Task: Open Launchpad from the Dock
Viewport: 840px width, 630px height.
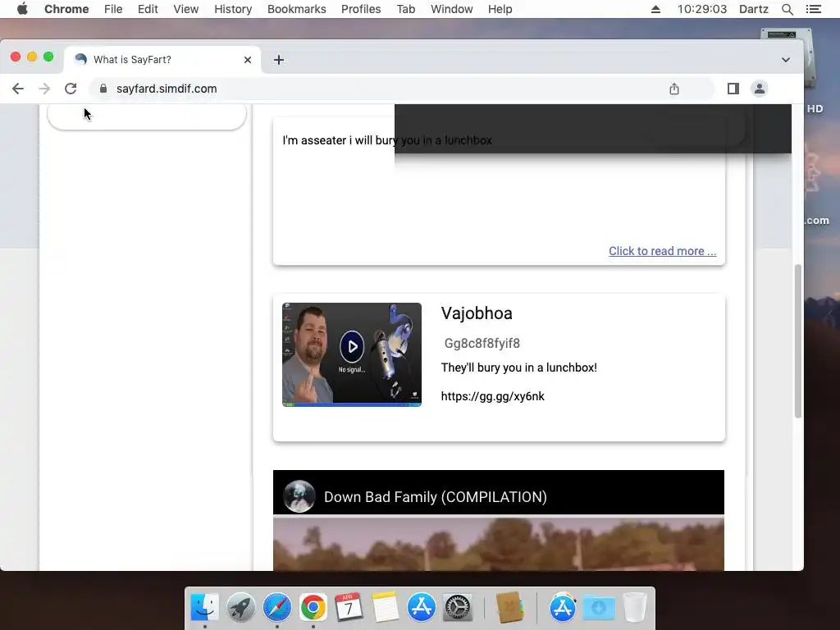Action: [x=240, y=608]
